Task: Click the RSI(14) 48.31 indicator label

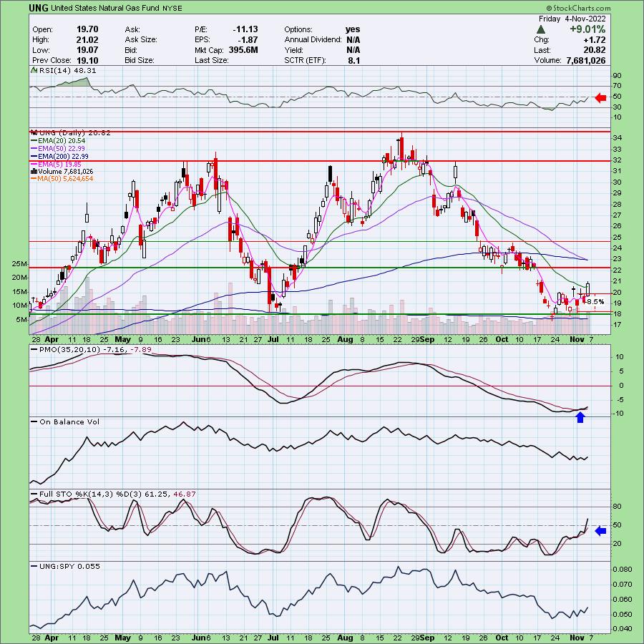Action: [x=67, y=71]
